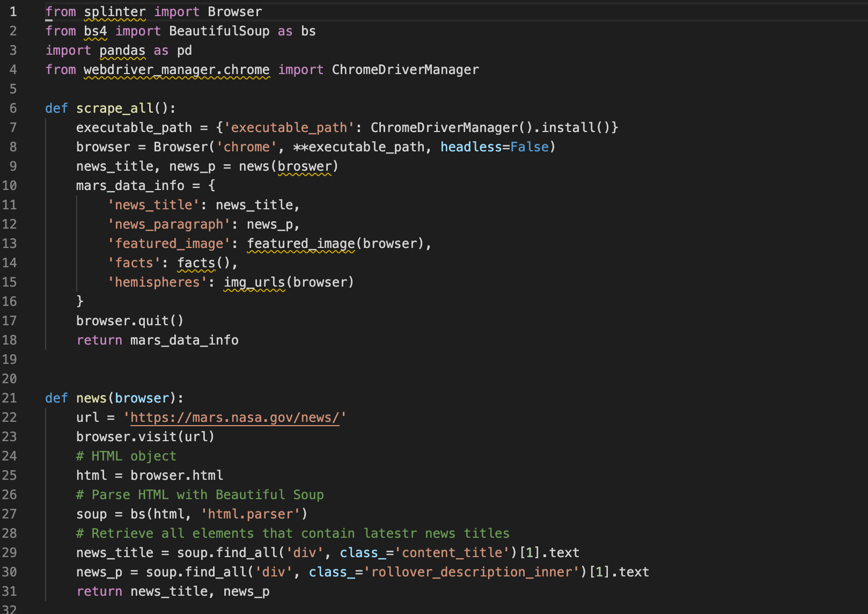Click the underlined 'bs4' module name

point(95,31)
